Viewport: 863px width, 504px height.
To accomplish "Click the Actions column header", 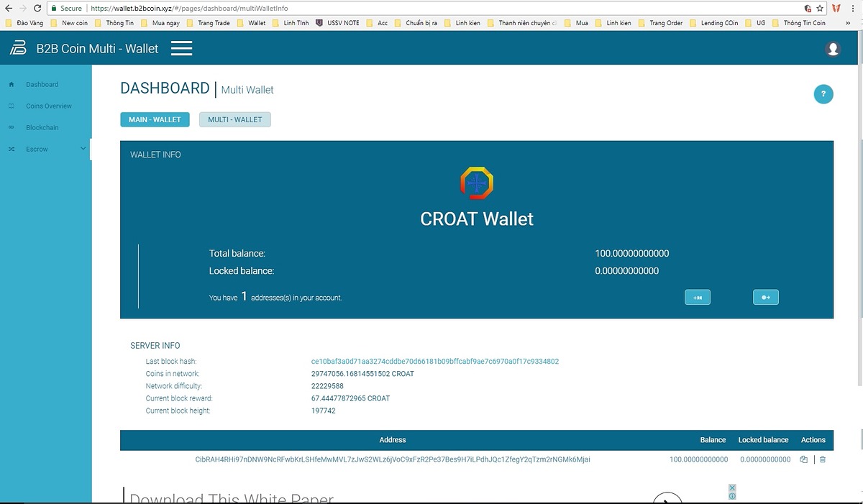I will coord(813,440).
